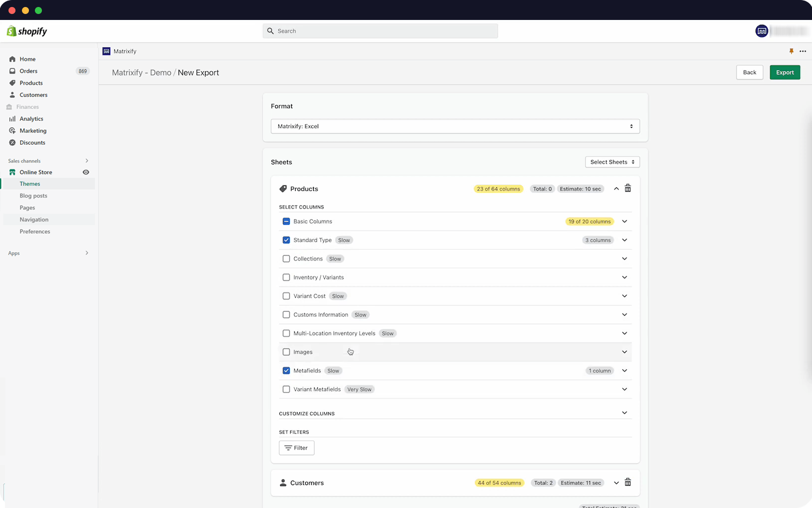Click the green Export button

tap(785, 72)
